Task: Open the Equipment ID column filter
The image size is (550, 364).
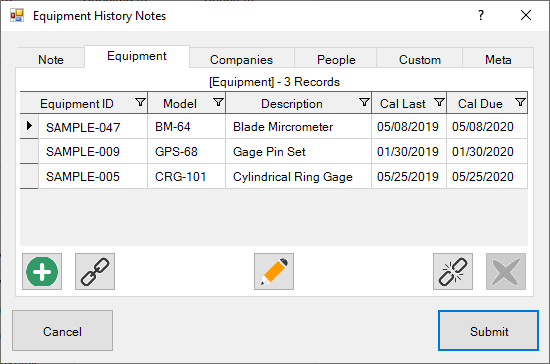Action: click(140, 102)
